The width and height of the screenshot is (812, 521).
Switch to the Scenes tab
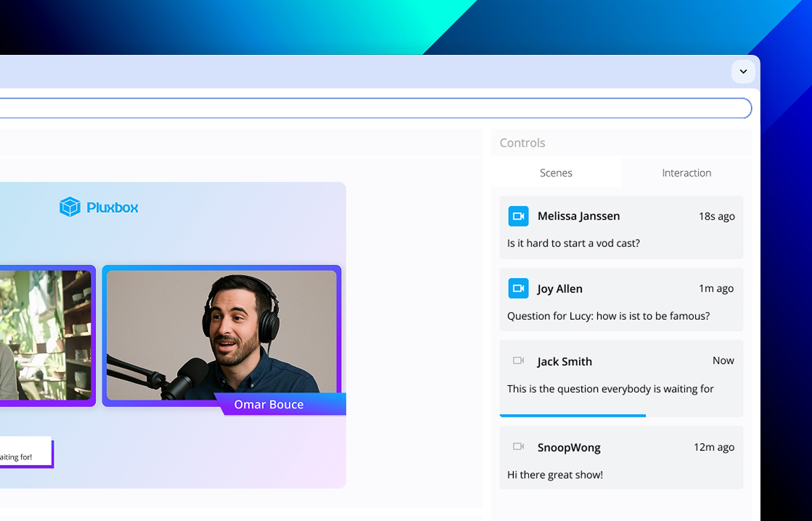(x=556, y=173)
